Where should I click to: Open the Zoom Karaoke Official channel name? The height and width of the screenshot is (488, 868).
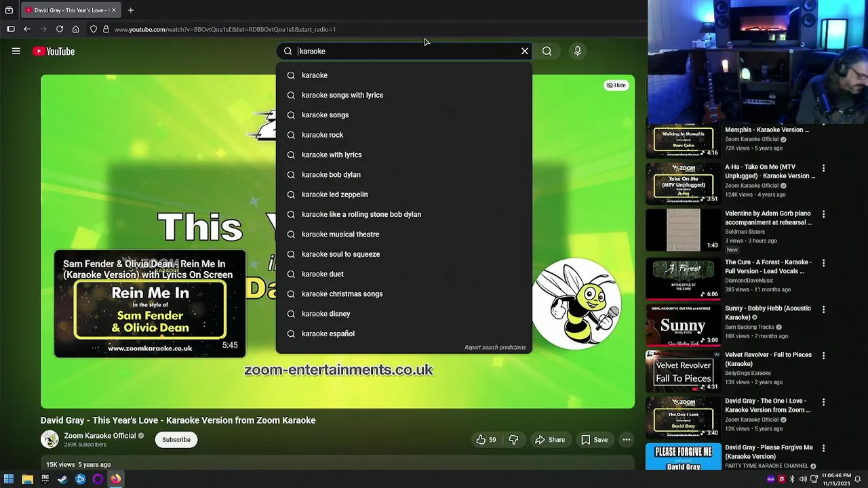(x=100, y=436)
